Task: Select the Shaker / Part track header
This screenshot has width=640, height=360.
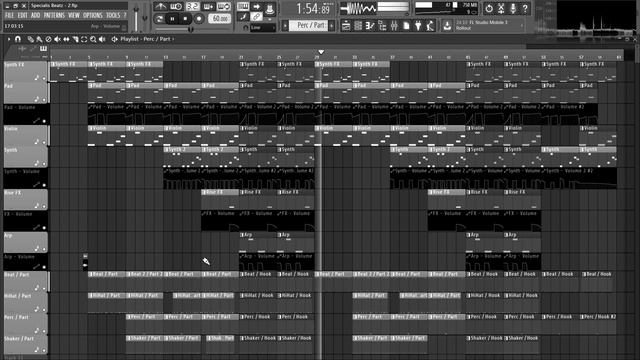Action: [25, 345]
